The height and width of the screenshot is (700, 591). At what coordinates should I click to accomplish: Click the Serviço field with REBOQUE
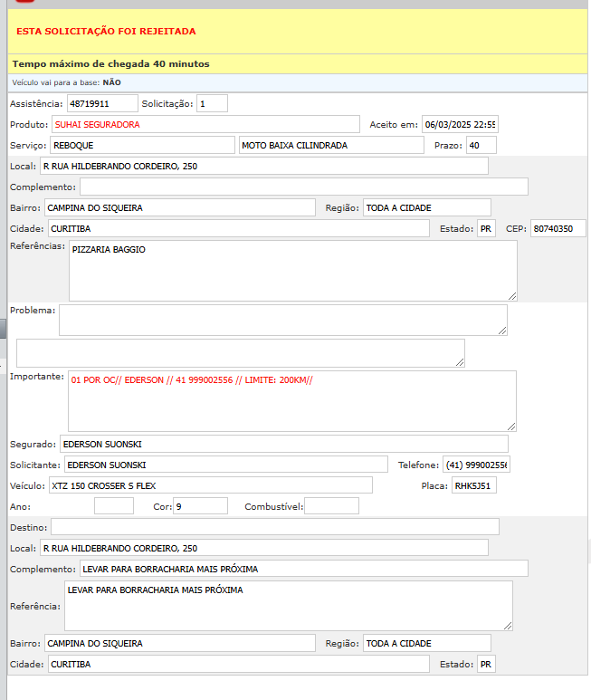141,145
